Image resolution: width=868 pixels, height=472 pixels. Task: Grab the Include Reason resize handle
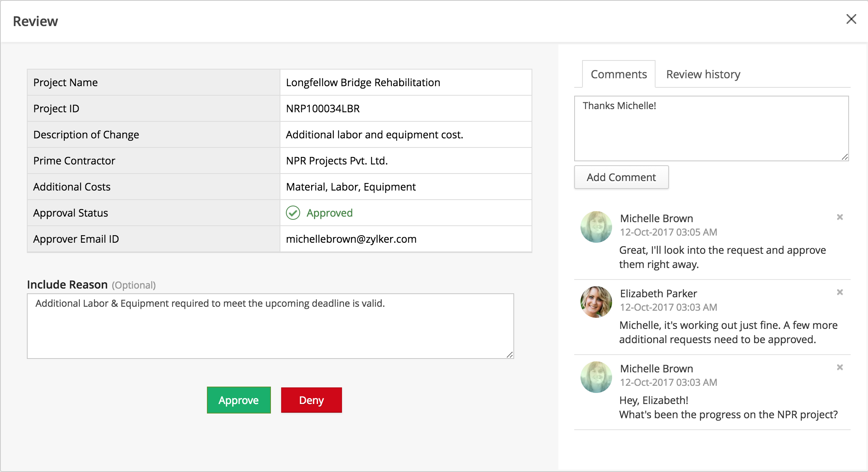click(x=510, y=355)
